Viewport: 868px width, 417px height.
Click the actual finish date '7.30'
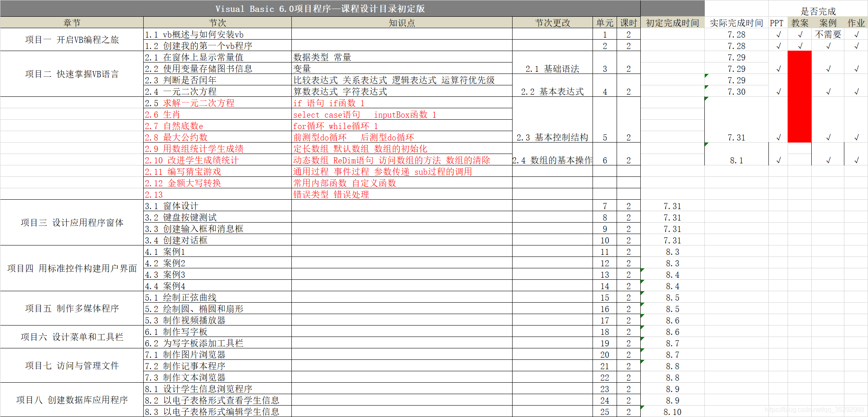click(x=737, y=91)
